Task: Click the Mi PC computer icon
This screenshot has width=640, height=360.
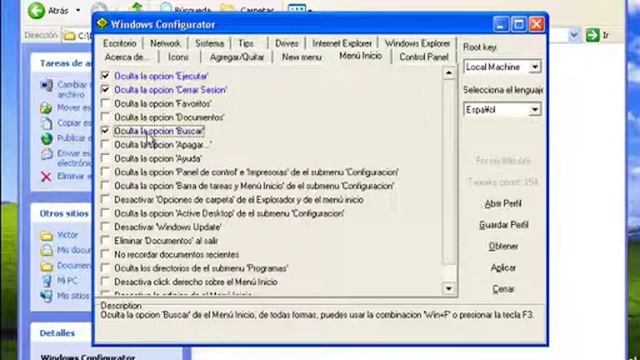Action: pyautogui.click(x=47, y=281)
